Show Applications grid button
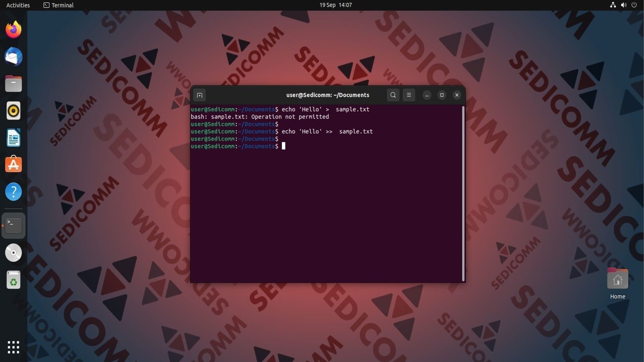Viewport: 644px width, 362px height. [x=13, y=347]
